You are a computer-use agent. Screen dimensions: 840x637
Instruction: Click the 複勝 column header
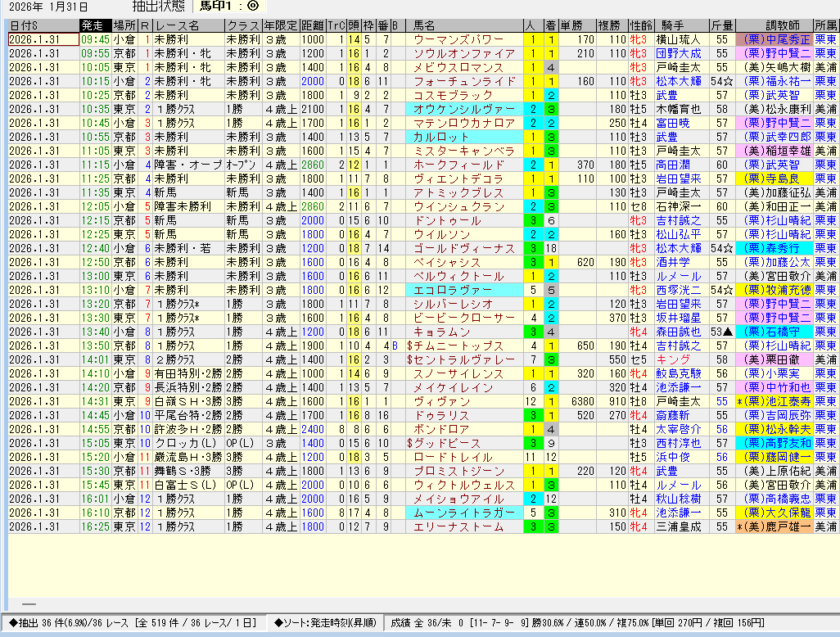click(x=612, y=25)
